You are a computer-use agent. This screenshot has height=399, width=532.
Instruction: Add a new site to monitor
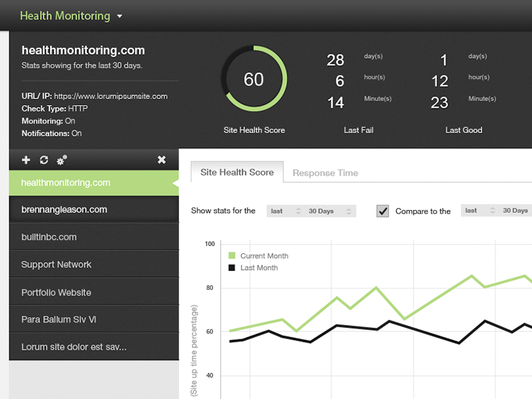[25, 160]
